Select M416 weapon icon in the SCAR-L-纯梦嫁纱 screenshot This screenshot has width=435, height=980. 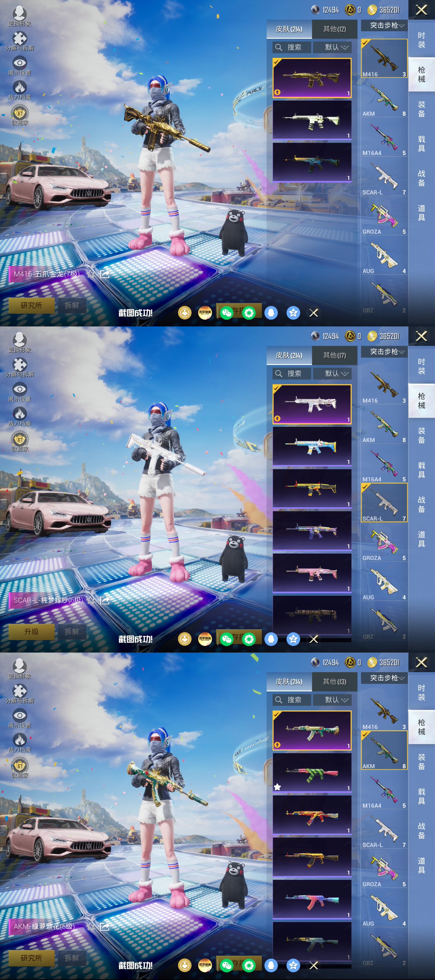click(x=384, y=385)
